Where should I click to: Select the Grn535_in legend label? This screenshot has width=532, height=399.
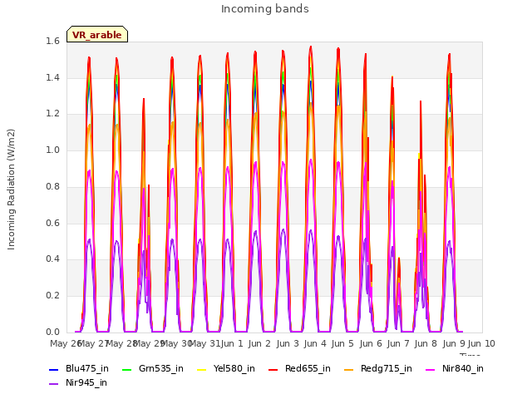tap(161, 368)
